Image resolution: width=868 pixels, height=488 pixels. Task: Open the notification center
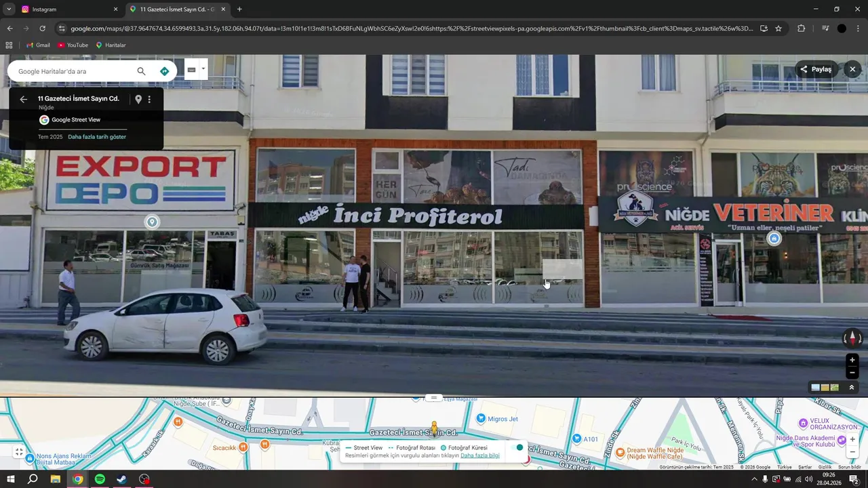click(853, 479)
